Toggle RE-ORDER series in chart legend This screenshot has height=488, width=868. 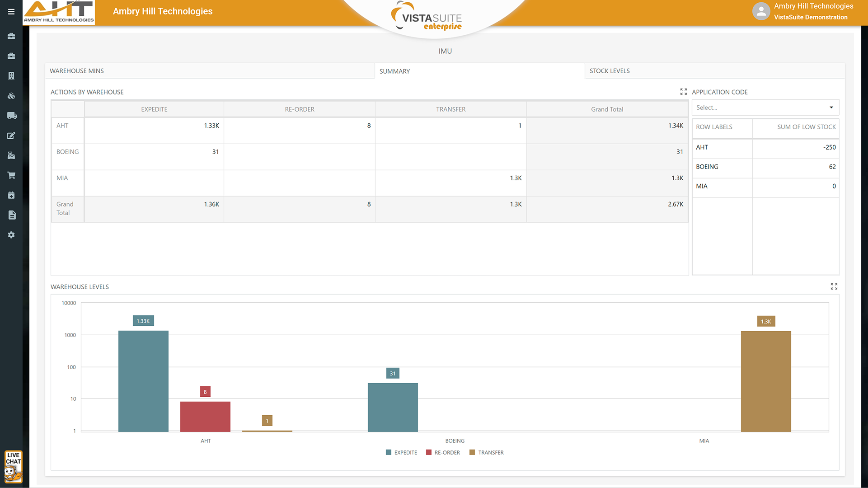(443, 452)
